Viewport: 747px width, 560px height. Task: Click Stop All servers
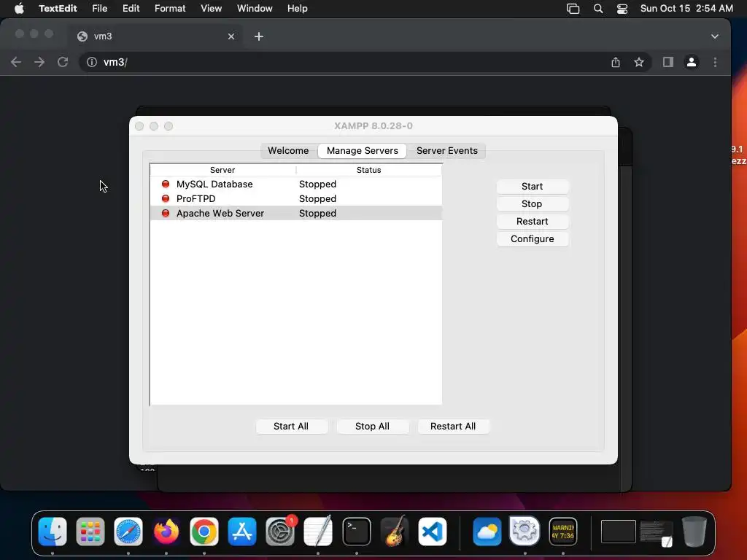[x=372, y=426]
